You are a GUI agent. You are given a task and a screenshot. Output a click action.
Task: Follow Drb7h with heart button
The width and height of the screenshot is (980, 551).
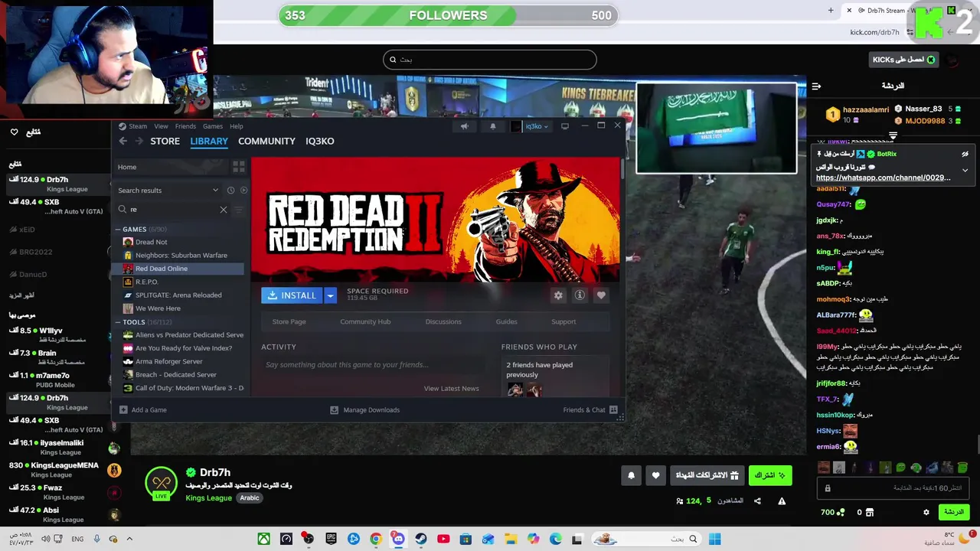[x=655, y=476]
